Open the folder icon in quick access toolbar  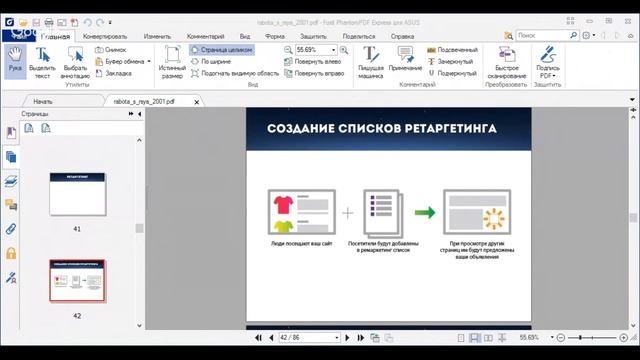tap(23, 22)
